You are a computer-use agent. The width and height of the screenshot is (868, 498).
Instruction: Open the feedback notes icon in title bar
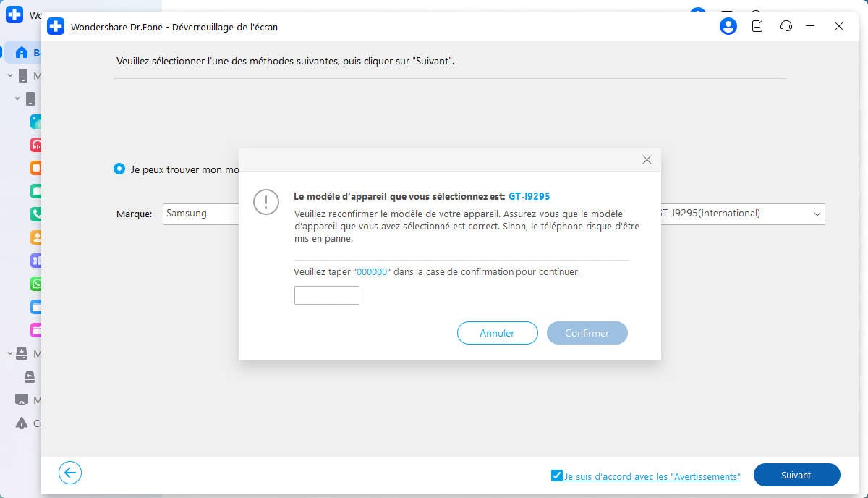click(757, 26)
